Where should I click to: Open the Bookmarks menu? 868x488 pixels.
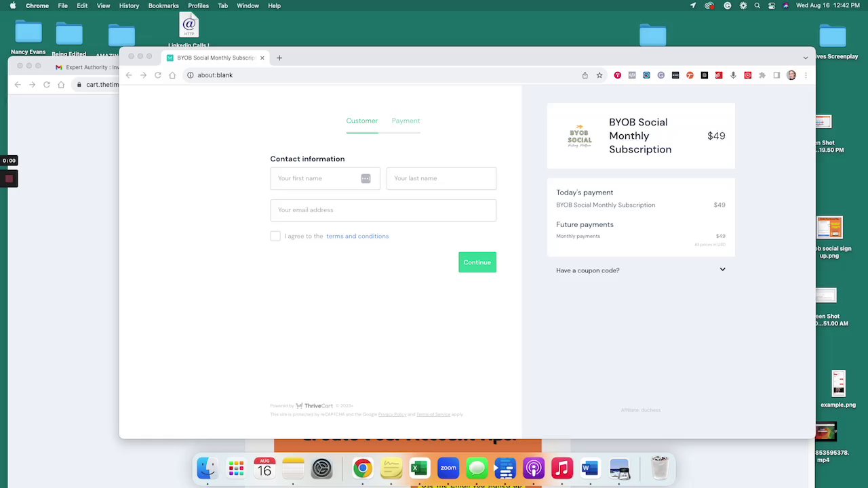(163, 5)
